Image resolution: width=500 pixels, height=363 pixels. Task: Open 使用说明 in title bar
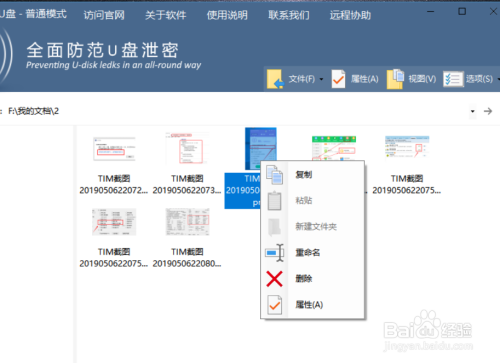227,15
